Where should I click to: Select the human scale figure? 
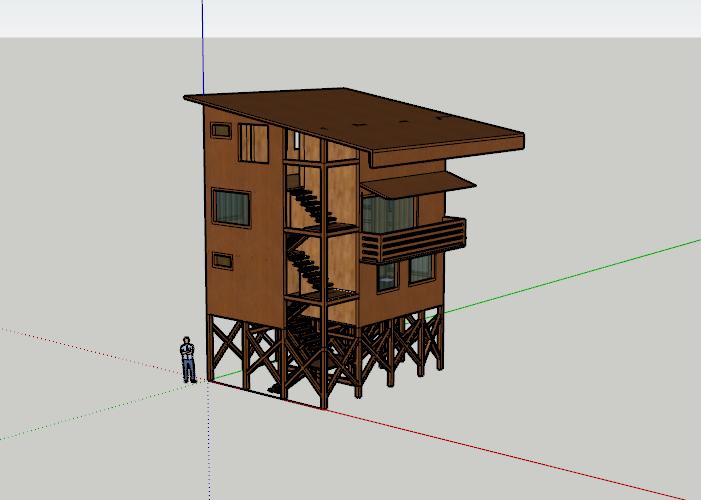point(188,360)
